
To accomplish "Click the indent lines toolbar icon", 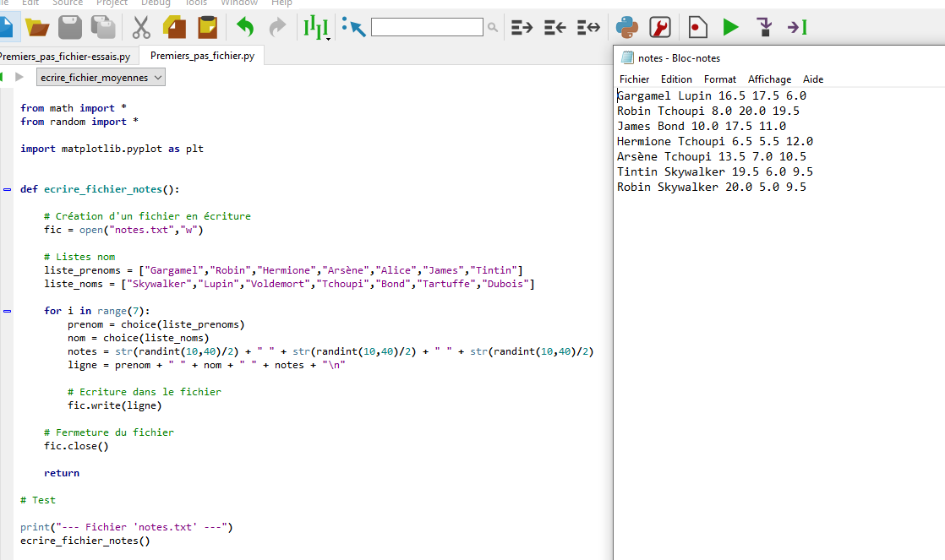I will (522, 28).
